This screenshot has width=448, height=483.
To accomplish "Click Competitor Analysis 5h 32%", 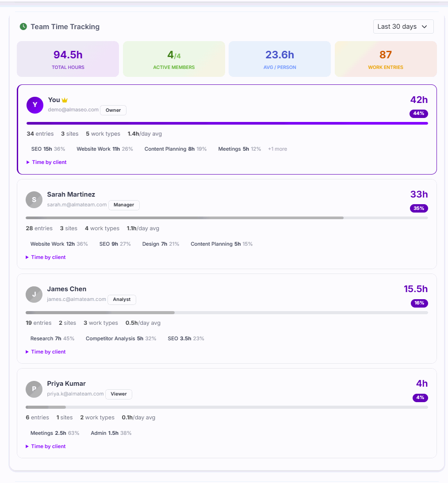I will click(121, 338).
